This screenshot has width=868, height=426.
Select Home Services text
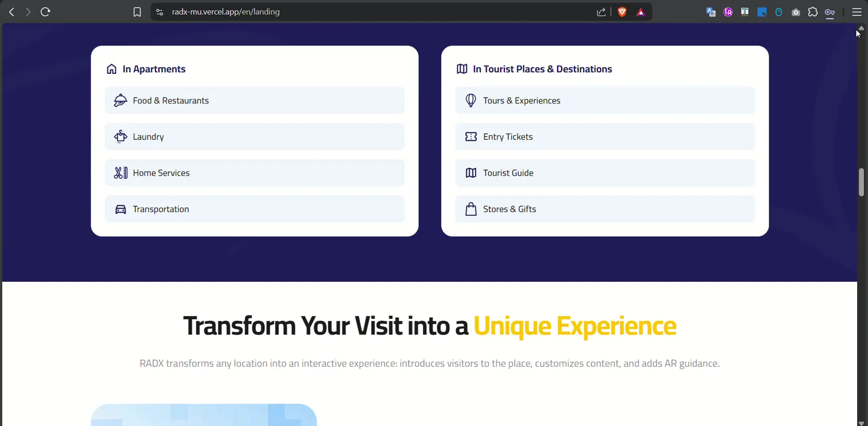(x=161, y=173)
